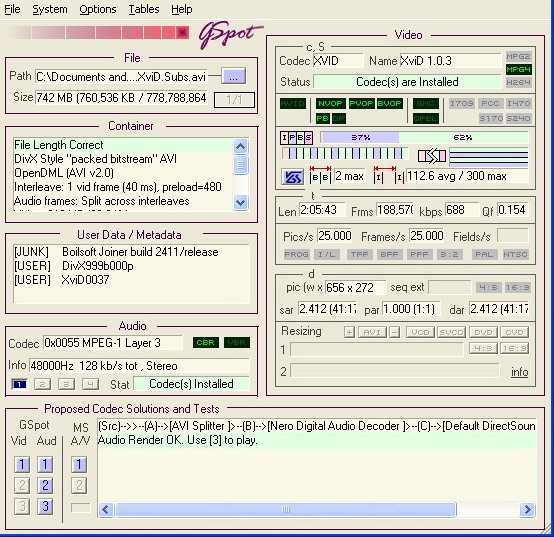Image resolution: width=554 pixels, height=537 pixels.
Task: Click the BVOP indicator
Action: coord(389,104)
